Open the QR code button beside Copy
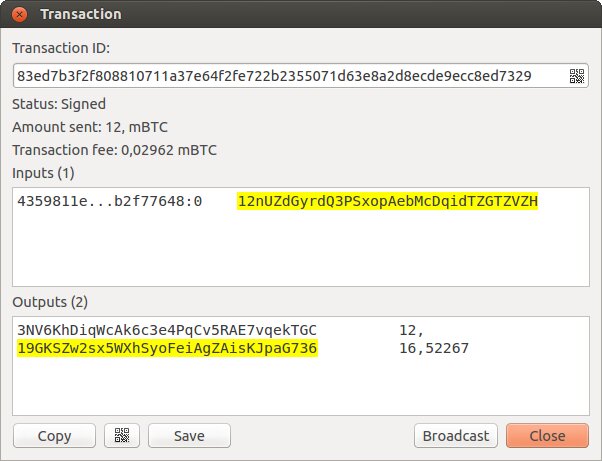Image resolution: width=602 pixels, height=461 pixels. (122, 435)
